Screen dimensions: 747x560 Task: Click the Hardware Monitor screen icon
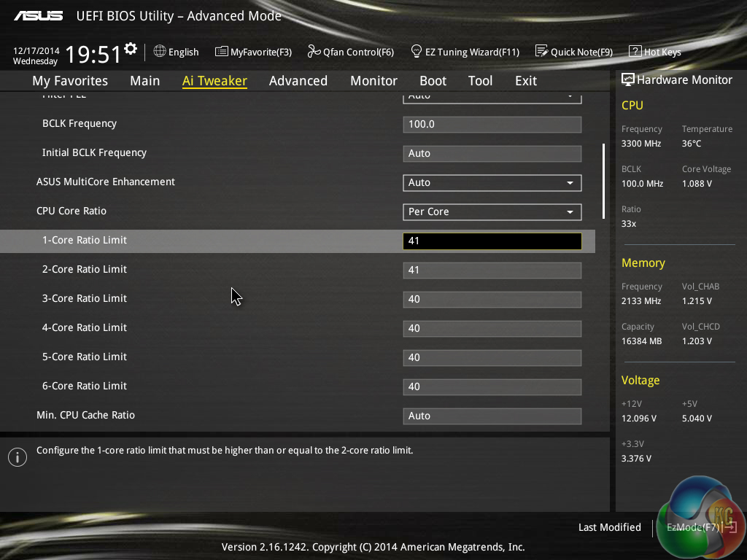coord(628,79)
